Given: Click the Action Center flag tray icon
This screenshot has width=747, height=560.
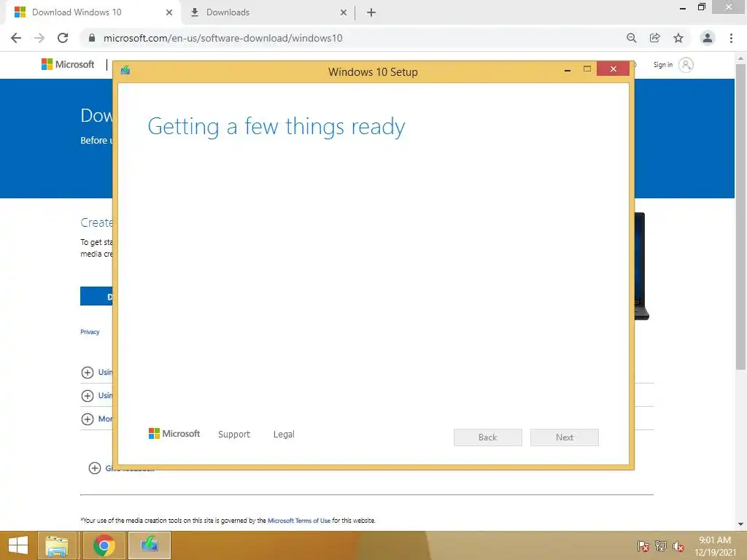Looking at the screenshot, I should pyautogui.click(x=643, y=546).
